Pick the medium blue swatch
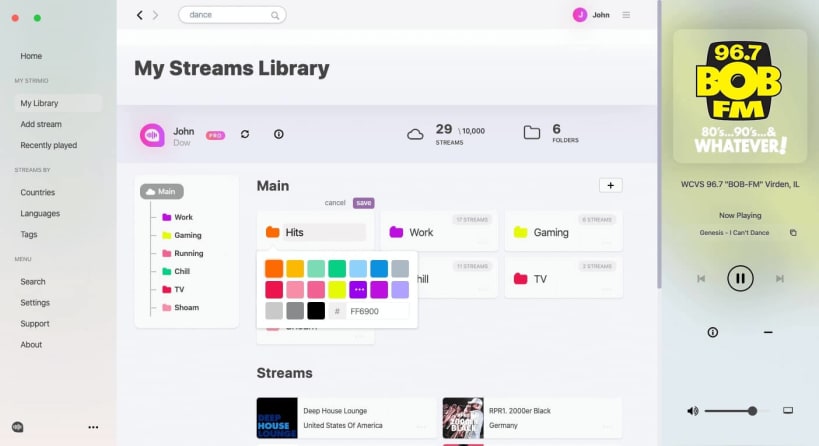The height and width of the screenshot is (446, 819). 379,268
